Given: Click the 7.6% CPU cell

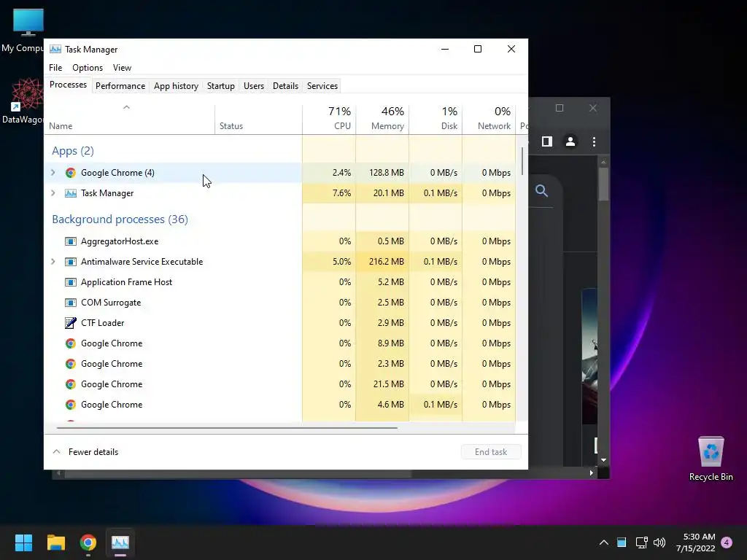Looking at the screenshot, I should click(x=329, y=193).
